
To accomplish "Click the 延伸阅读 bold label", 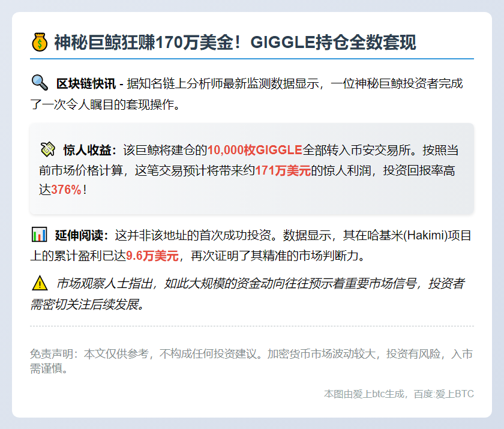I will [x=85, y=235].
